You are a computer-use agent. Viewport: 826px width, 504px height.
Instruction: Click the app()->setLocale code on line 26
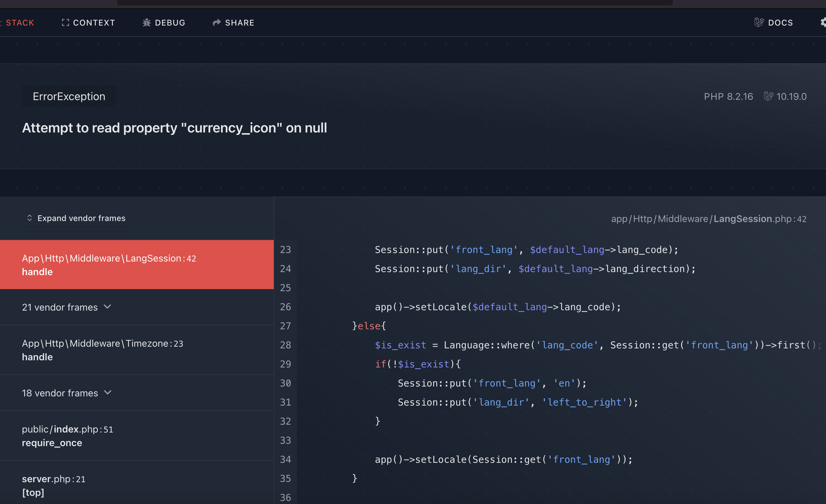[498, 307]
